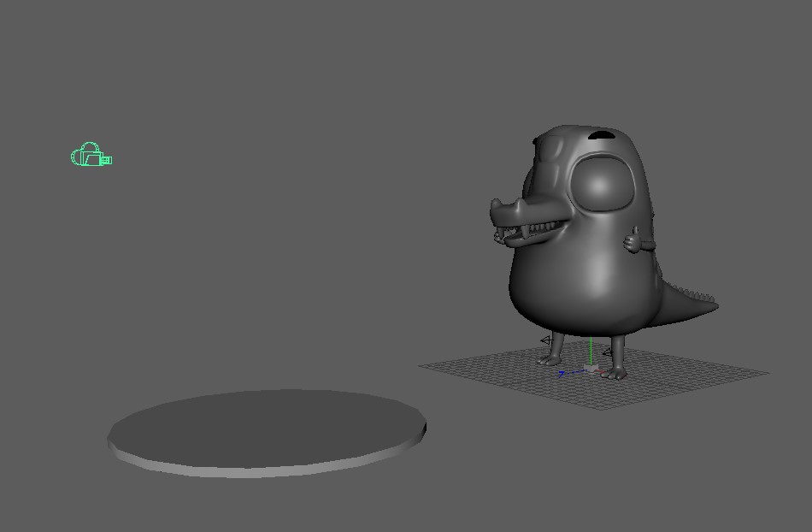Select the flat circular disc object
The height and width of the screenshot is (532, 812).
click(x=267, y=433)
